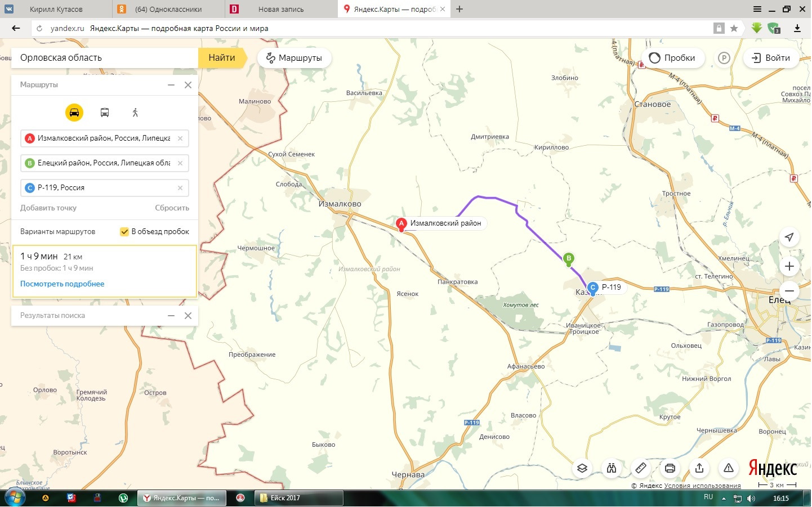Clear the Измалковский район waypoint A
812x507 pixels.
coord(180,138)
